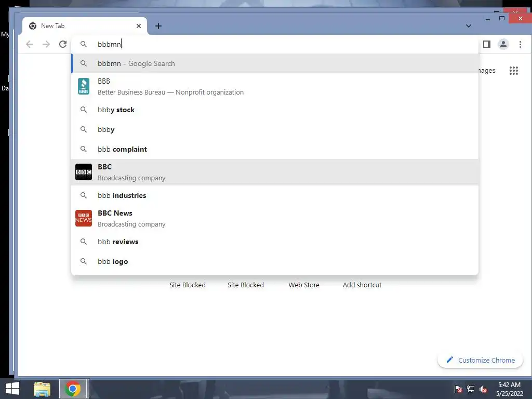Open File Explorer from taskbar
This screenshot has height=399, width=532.
point(42,389)
